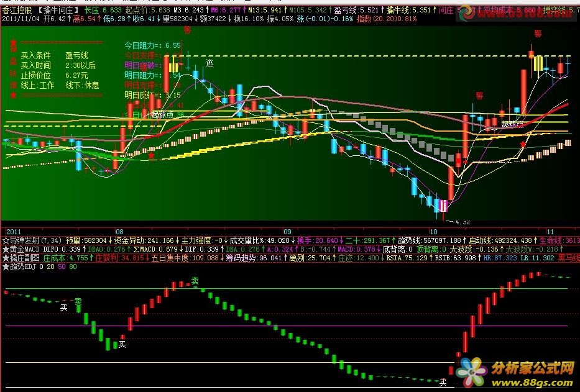Screen dimensions: 580x392
Task: Click the 卖 sell signal at KDJ top
Action: tap(195, 281)
